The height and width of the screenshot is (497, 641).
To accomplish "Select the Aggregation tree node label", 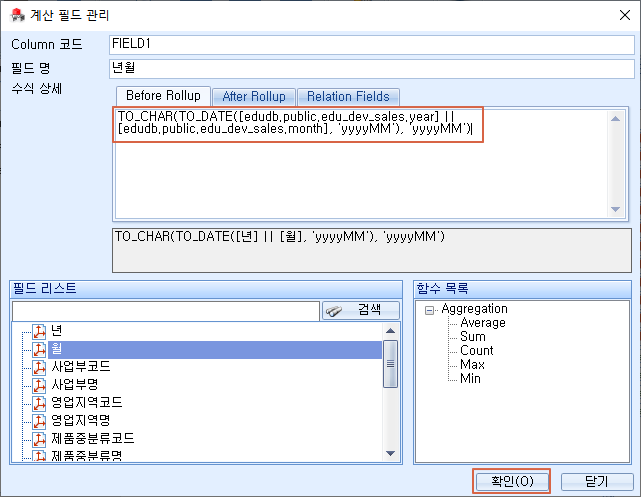I will [x=474, y=309].
